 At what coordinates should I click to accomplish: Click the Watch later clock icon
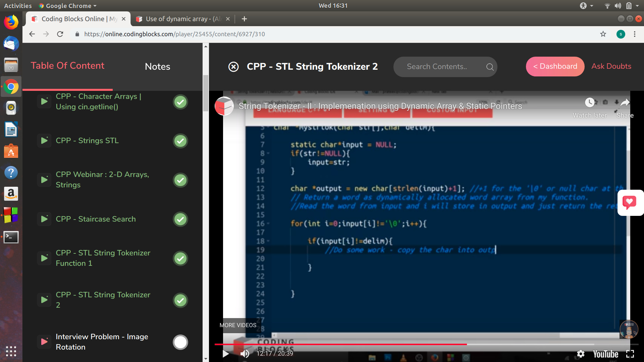(x=589, y=103)
